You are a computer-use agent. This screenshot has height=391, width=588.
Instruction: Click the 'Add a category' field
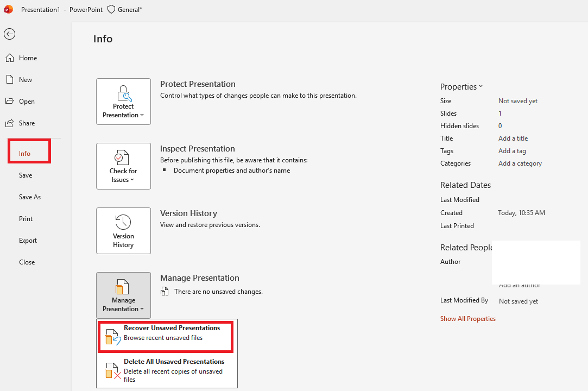point(520,163)
